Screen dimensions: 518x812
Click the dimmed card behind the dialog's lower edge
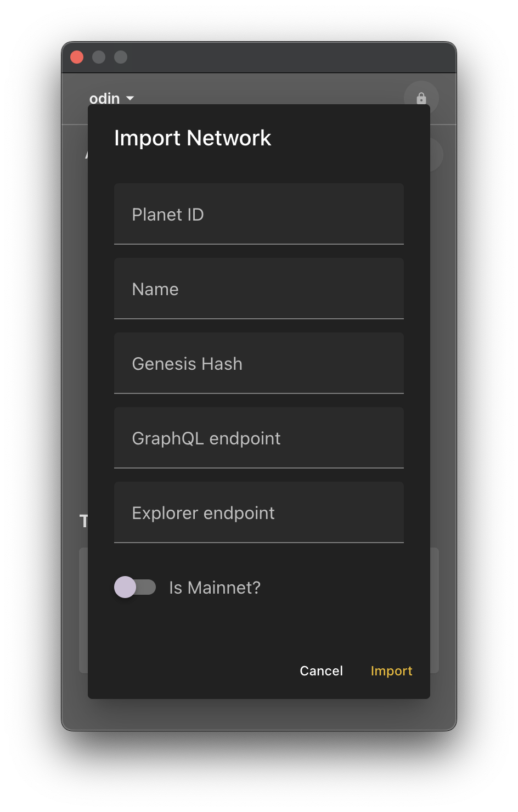tap(435, 609)
